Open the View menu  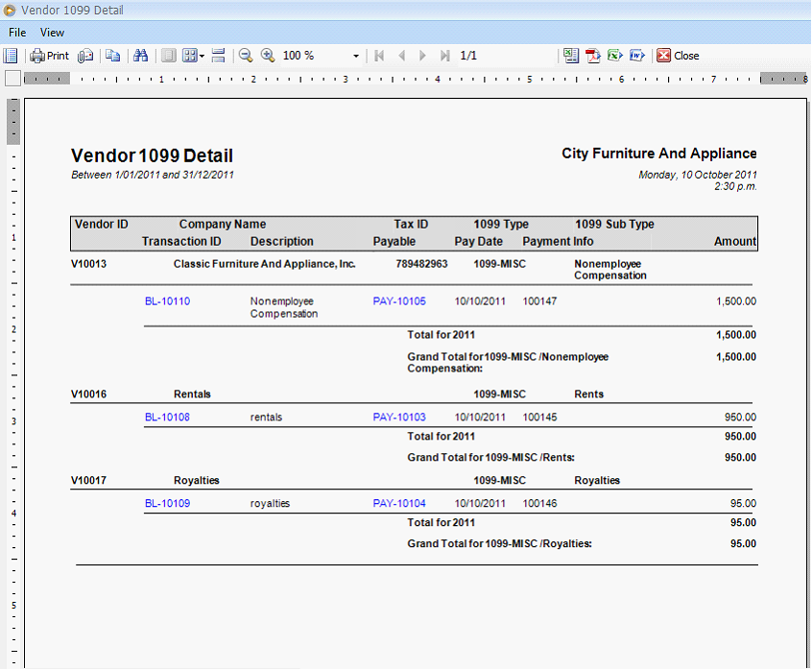(52, 33)
